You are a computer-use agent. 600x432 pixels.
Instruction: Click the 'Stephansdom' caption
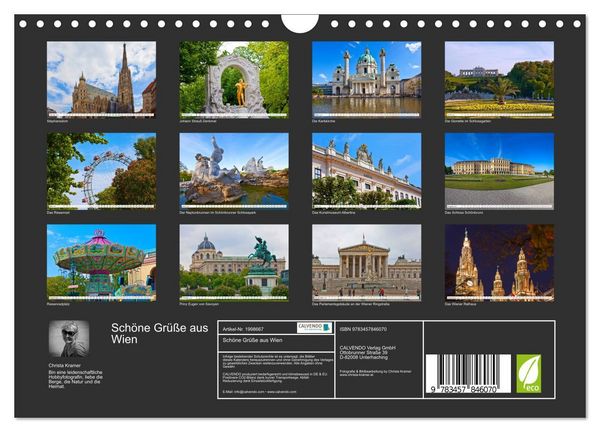tap(57, 121)
